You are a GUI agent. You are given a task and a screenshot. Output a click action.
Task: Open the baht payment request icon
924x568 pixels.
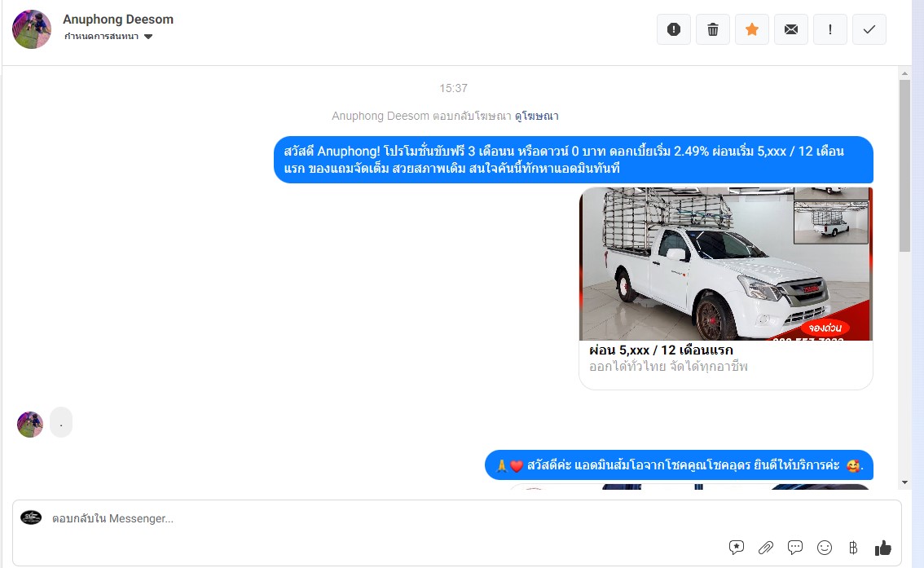(853, 548)
